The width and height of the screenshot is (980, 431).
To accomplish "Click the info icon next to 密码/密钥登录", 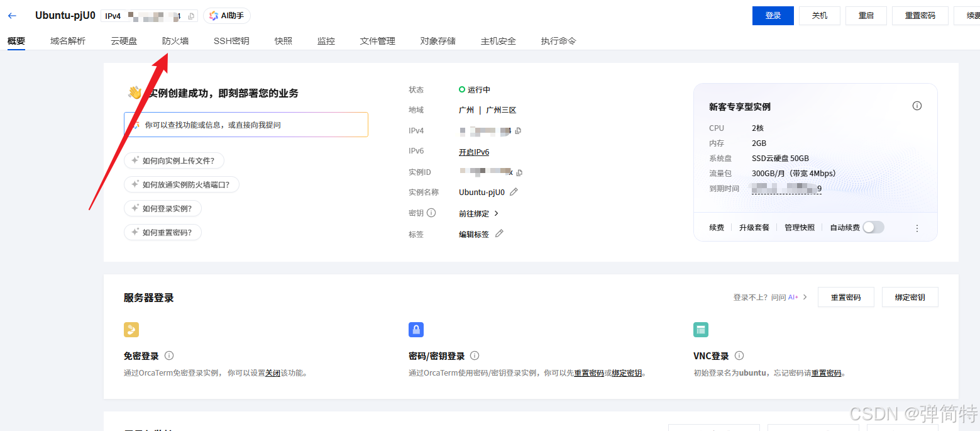I will 475,355.
